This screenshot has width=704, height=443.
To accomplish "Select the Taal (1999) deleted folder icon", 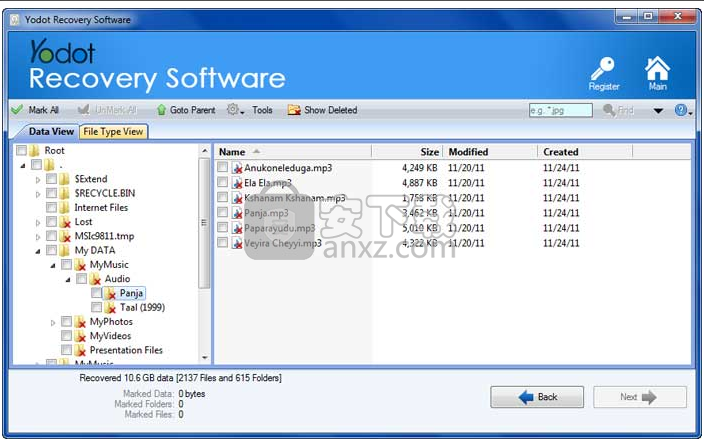I will point(110,307).
